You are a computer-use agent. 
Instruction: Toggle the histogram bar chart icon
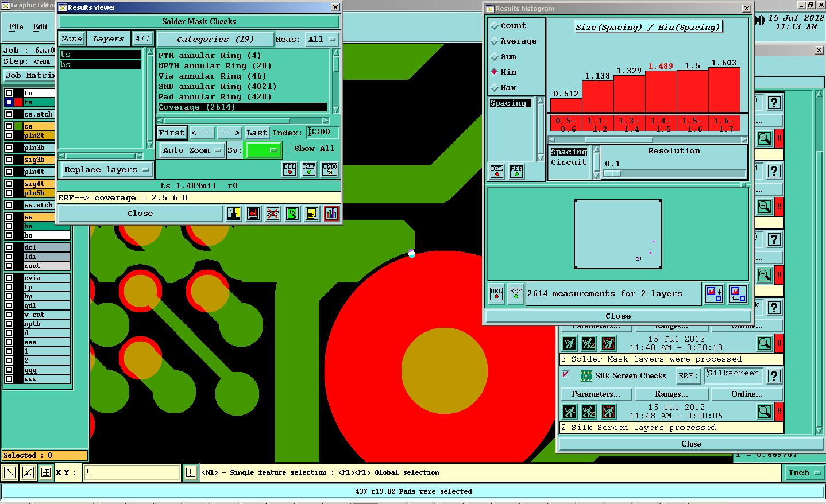[331, 214]
